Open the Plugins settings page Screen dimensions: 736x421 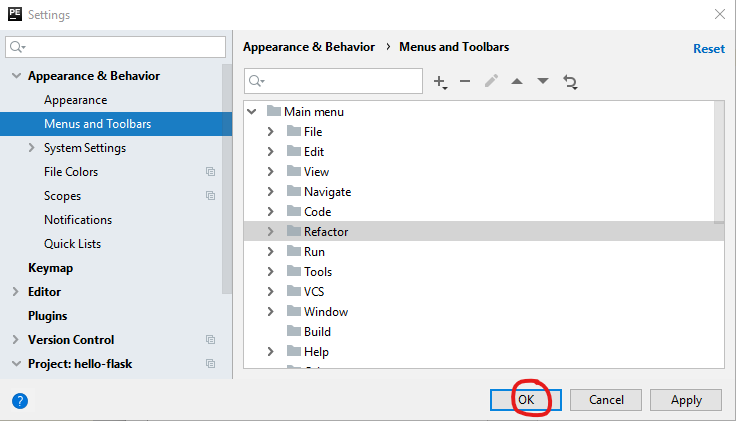[47, 316]
